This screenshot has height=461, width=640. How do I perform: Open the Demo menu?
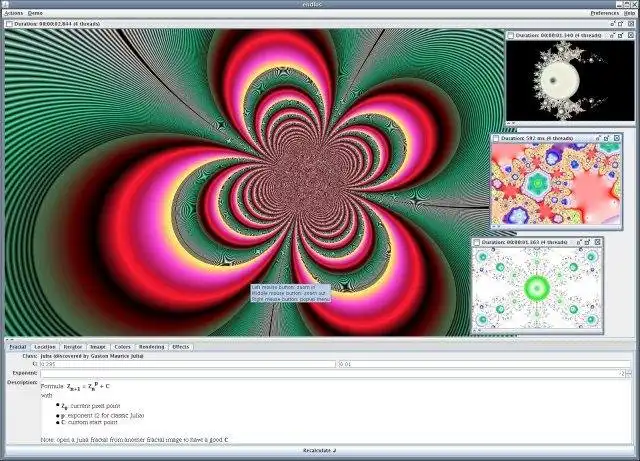[x=35, y=13]
